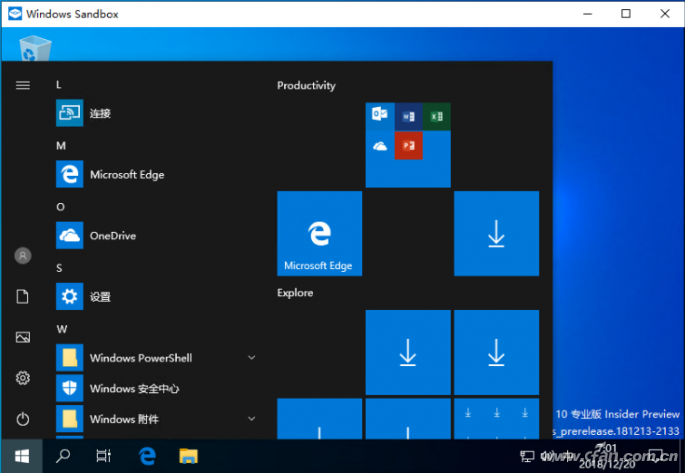This screenshot has width=685, height=473.
Task: Launch Microsoft Edge from the app list
Action: click(127, 175)
